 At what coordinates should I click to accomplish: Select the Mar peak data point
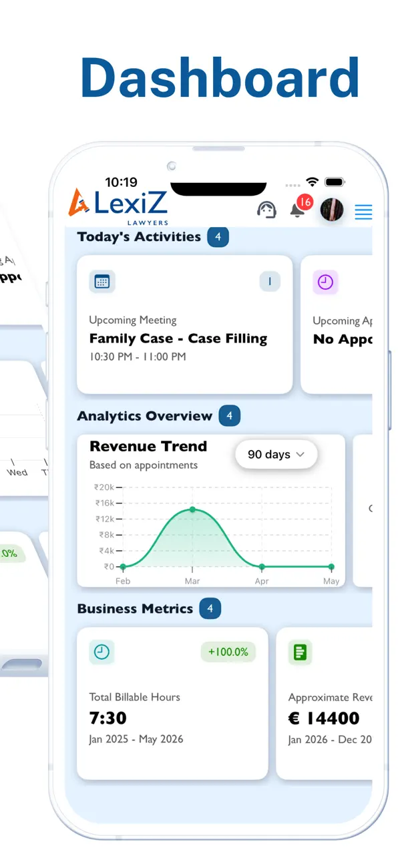(192, 509)
